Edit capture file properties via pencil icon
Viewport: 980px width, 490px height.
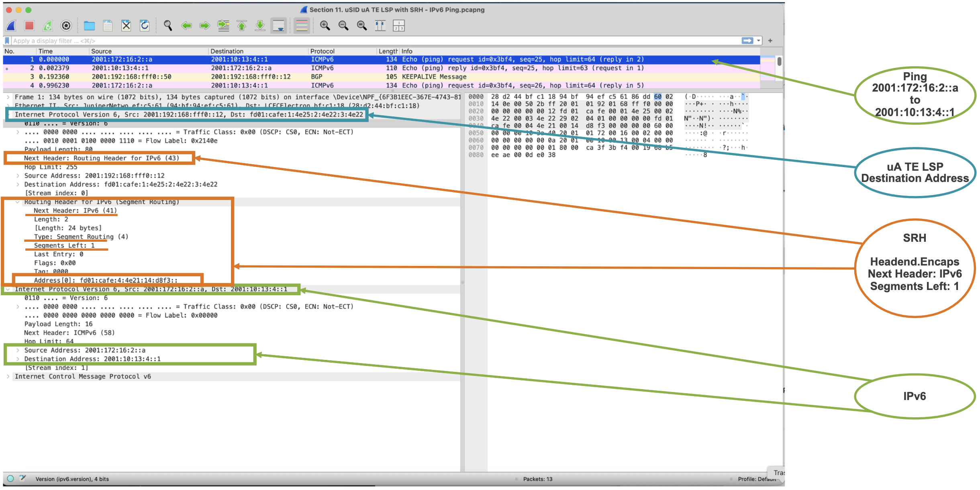coord(23,478)
